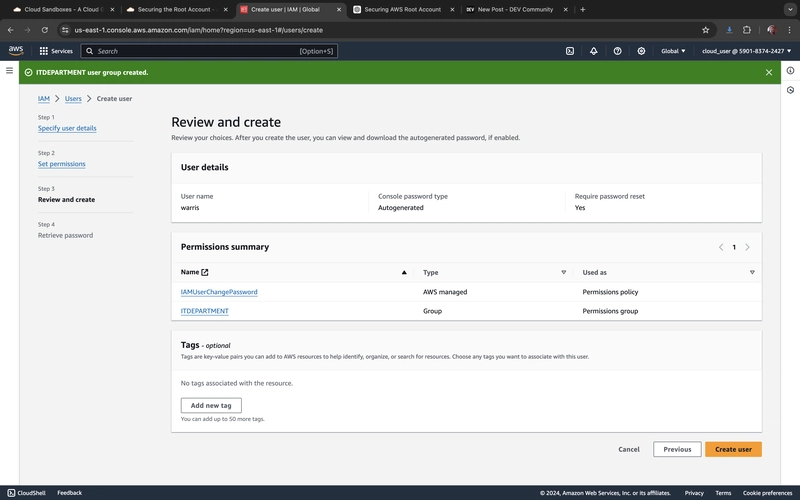Click in the AWS search field

click(x=209, y=51)
